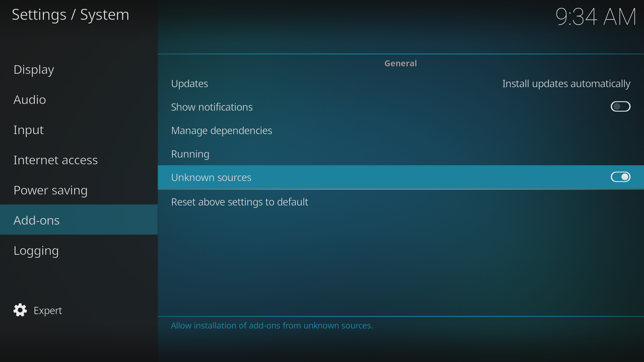Click Reset above settings to default
Viewport: 644px width, 362px height.
(x=239, y=202)
